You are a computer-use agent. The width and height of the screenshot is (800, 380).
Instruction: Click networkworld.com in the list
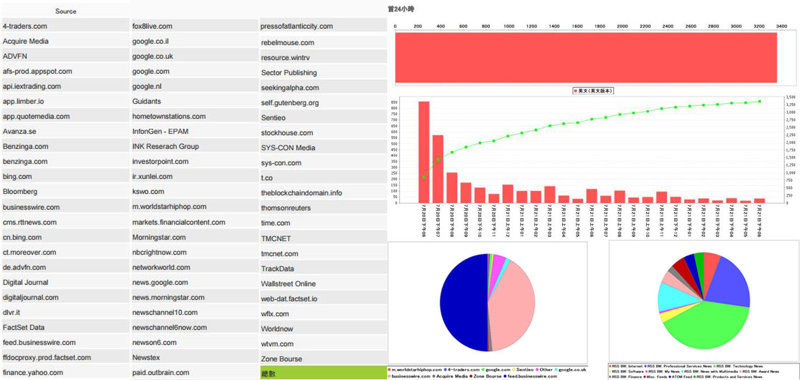[x=195, y=267]
